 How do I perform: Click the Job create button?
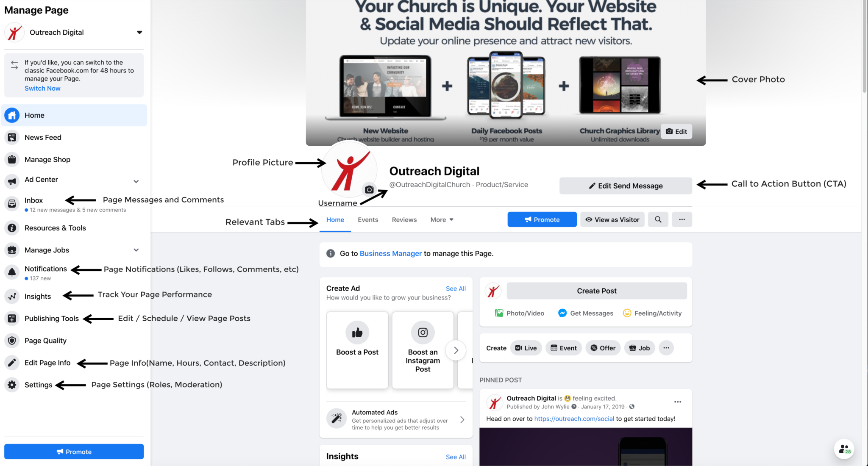[640, 348]
